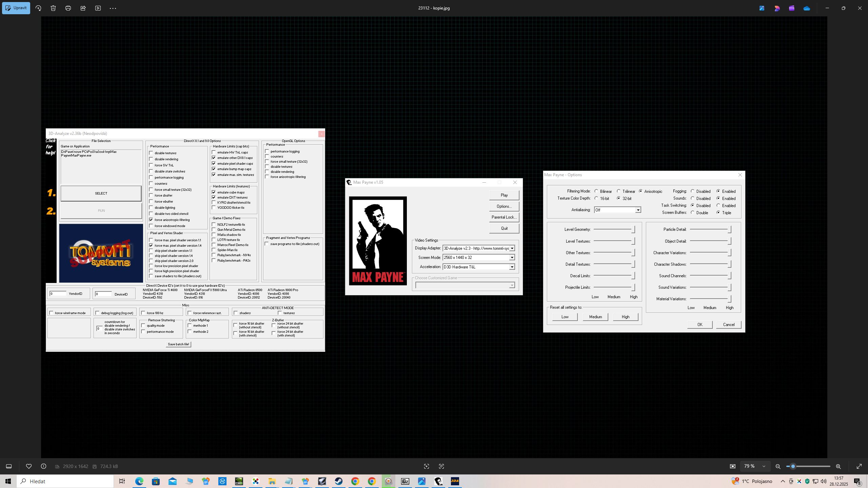Click the Upravit edit image button
868x488 pixels.
pyautogui.click(x=16, y=8)
